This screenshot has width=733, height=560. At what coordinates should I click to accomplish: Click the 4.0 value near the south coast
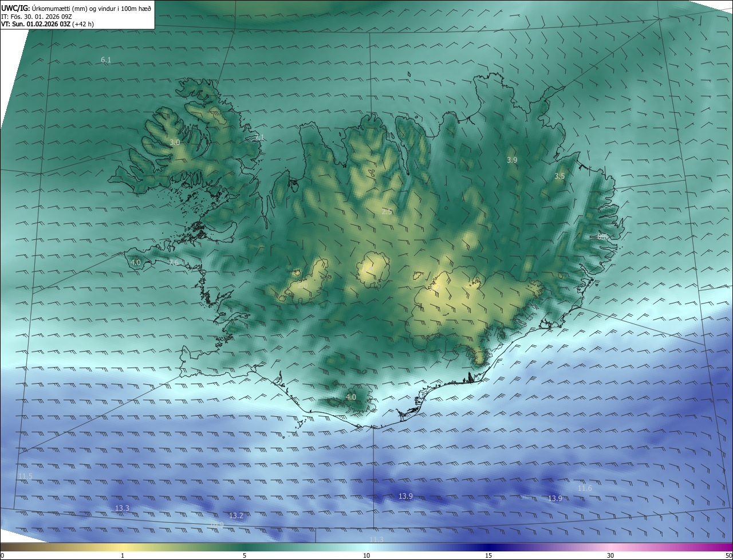point(351,397)
